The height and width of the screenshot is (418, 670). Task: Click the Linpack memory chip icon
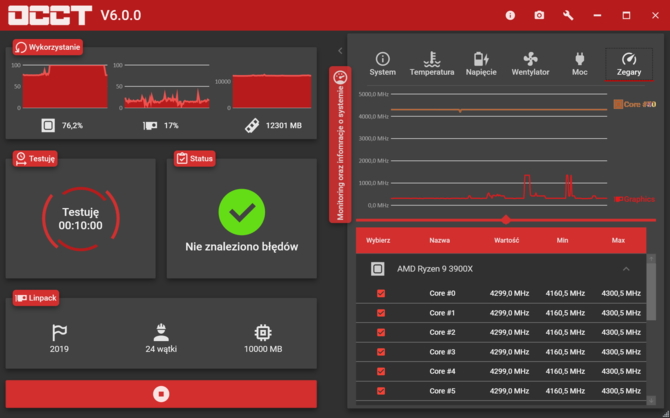click(x=263, y=332)
